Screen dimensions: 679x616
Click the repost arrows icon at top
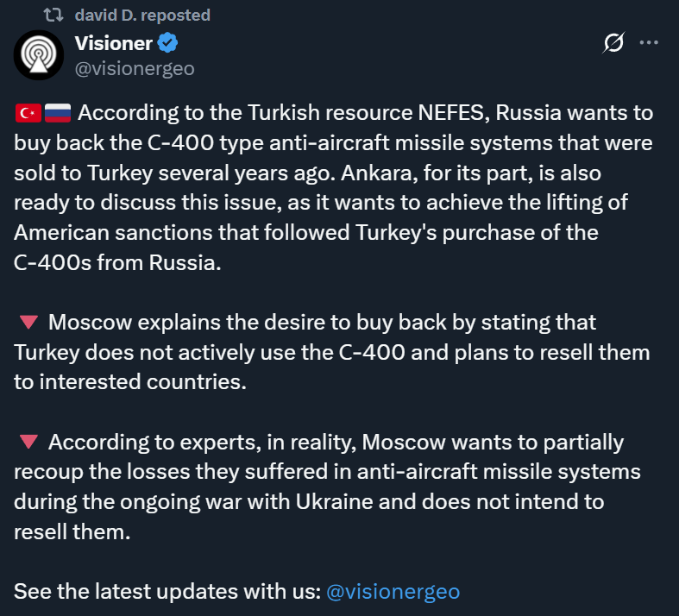(53, 15)
